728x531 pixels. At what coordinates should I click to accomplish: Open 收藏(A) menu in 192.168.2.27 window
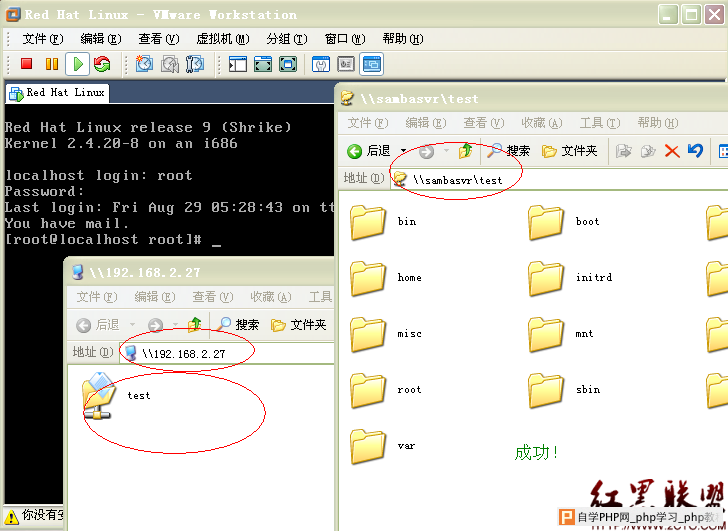click(271, 297)
